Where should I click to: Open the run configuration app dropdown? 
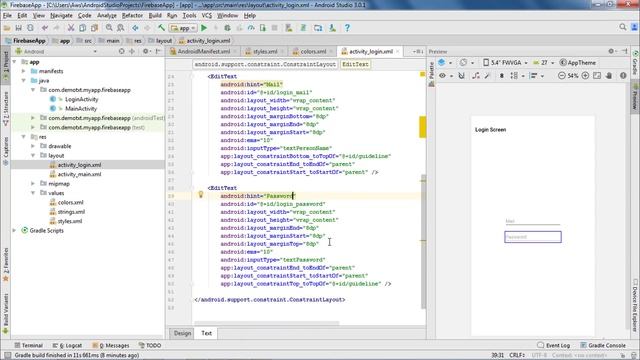pos(184,28)
